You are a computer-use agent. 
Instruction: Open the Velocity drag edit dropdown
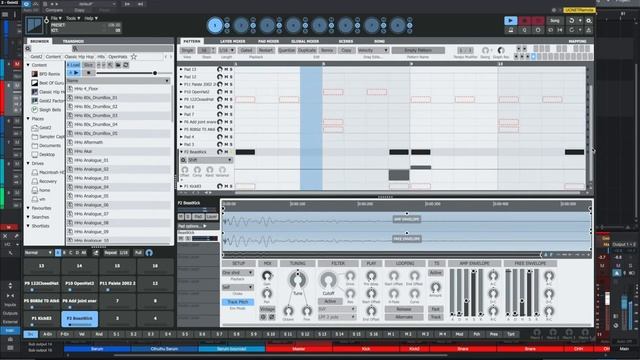pyautogui.click(x=373, y=50)
